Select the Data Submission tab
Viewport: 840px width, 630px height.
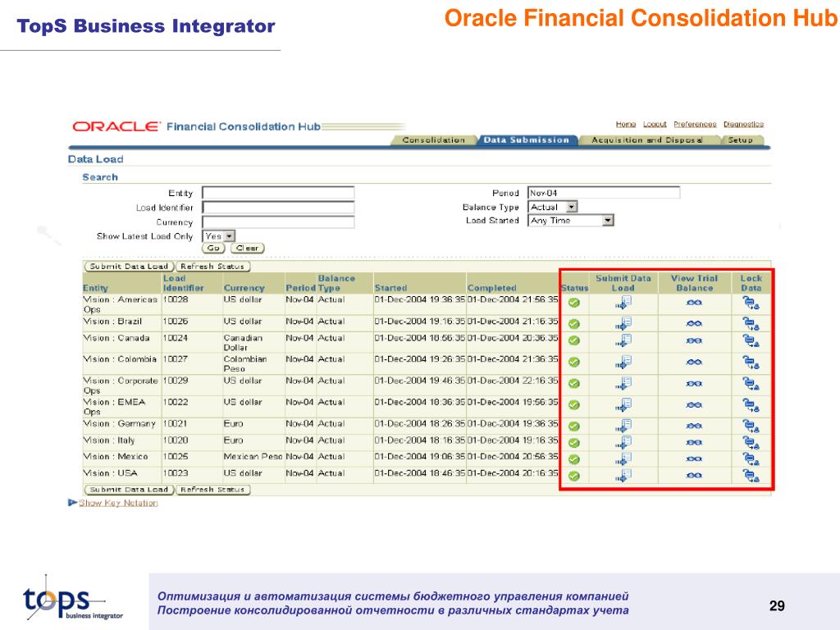point(526,139)
